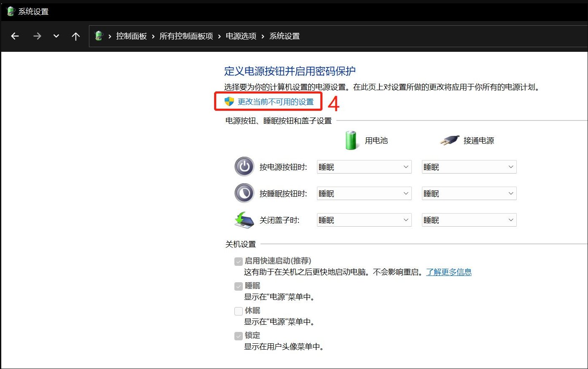Click the power button icon
The height and width of the screenshot is (369, 588).
click(244, 166)
